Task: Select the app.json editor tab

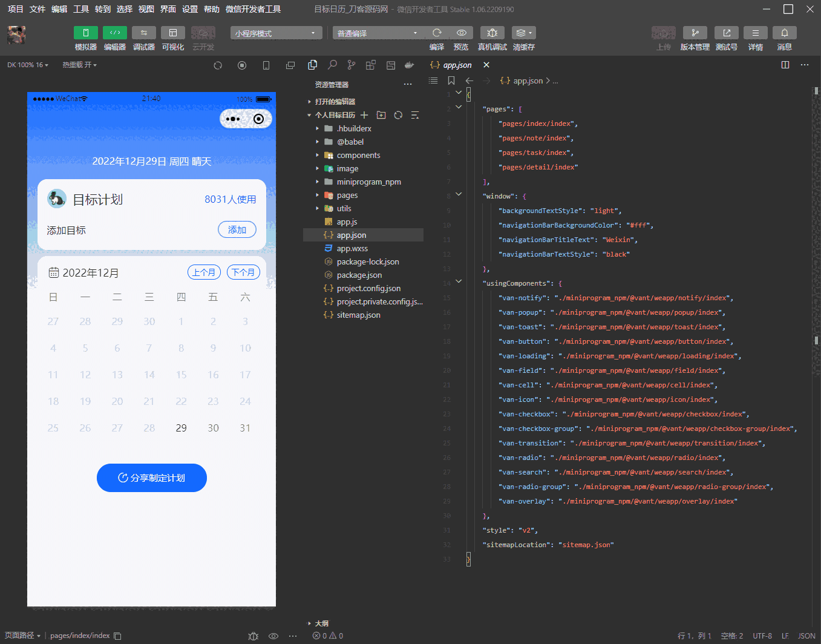Action: click(457, 65)
